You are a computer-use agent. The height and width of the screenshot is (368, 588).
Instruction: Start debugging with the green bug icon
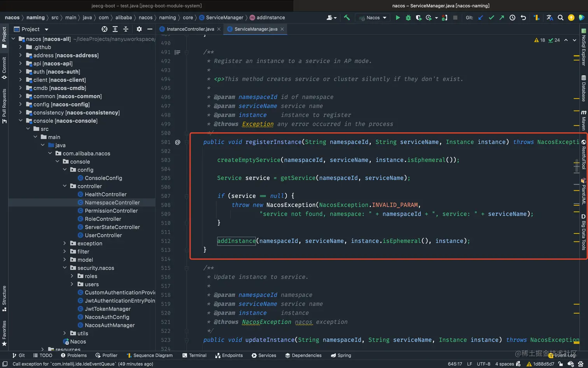tap(408, 18)
